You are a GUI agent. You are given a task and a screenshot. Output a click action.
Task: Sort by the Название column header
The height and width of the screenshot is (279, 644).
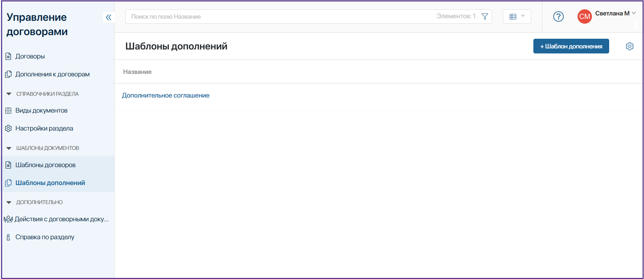(137, 72)
